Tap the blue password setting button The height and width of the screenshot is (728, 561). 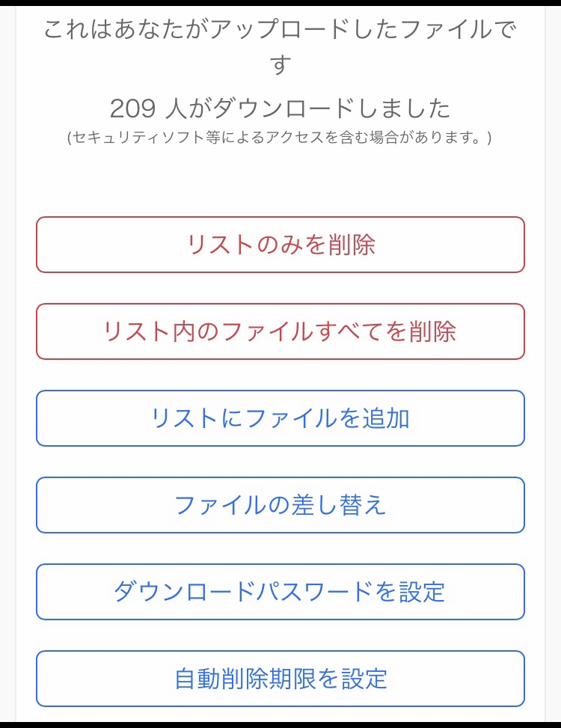pyautogui.click(x=280, y=592)
